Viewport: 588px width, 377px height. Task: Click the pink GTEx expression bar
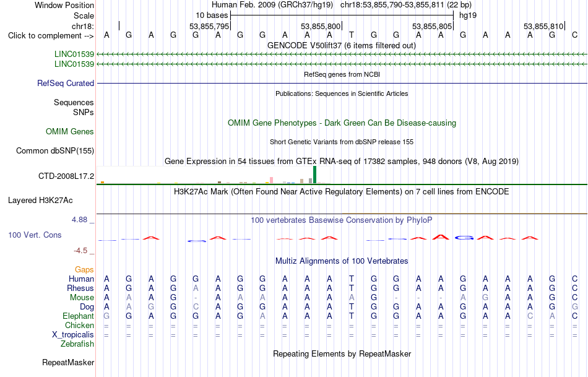tap(271, 180)
